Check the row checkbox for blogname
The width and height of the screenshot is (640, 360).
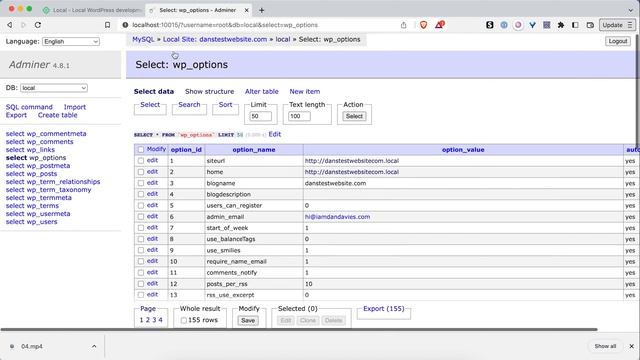point(141,183)
